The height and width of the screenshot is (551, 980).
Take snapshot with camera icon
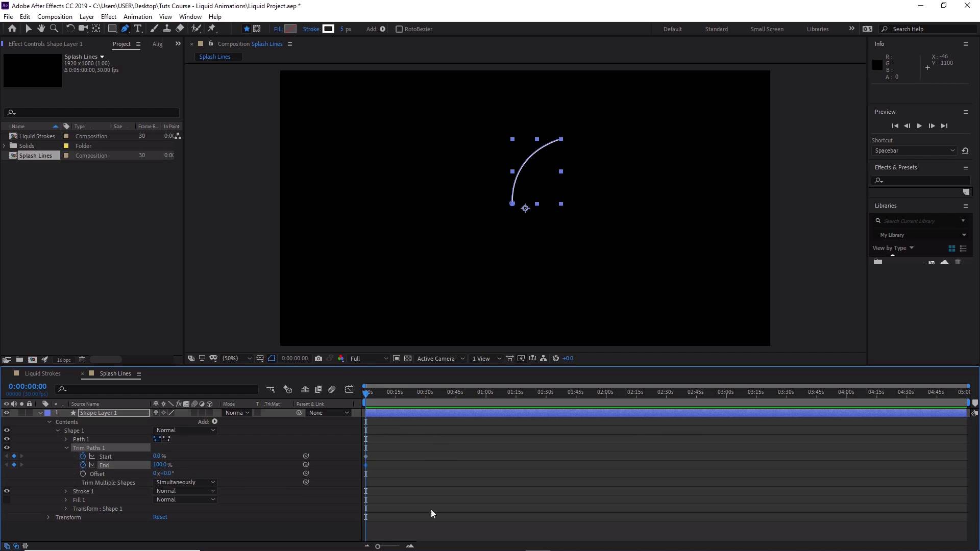click(318, 359)
